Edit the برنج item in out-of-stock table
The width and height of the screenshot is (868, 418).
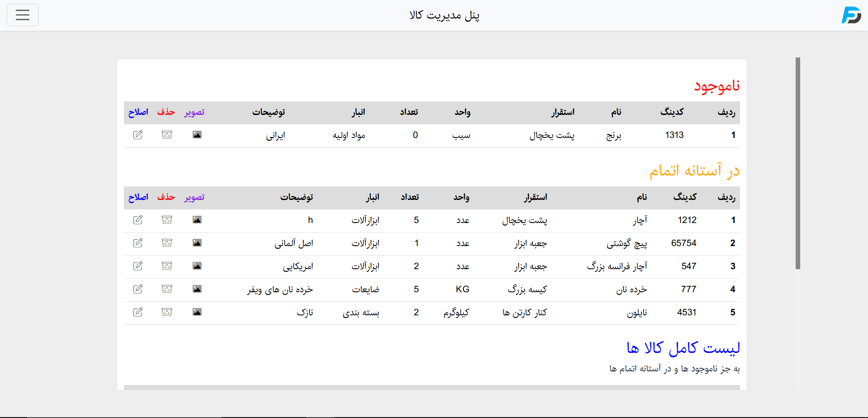(x=138, y=135)
